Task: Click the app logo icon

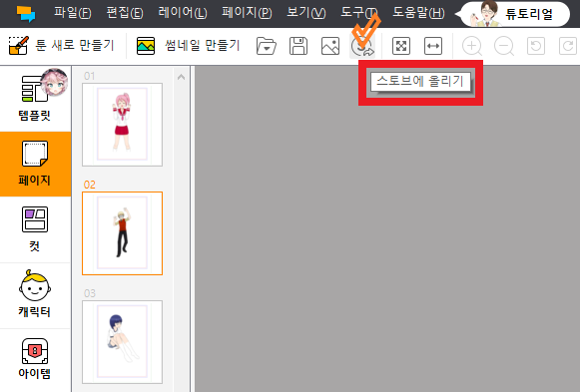Action: click(26, 14)
